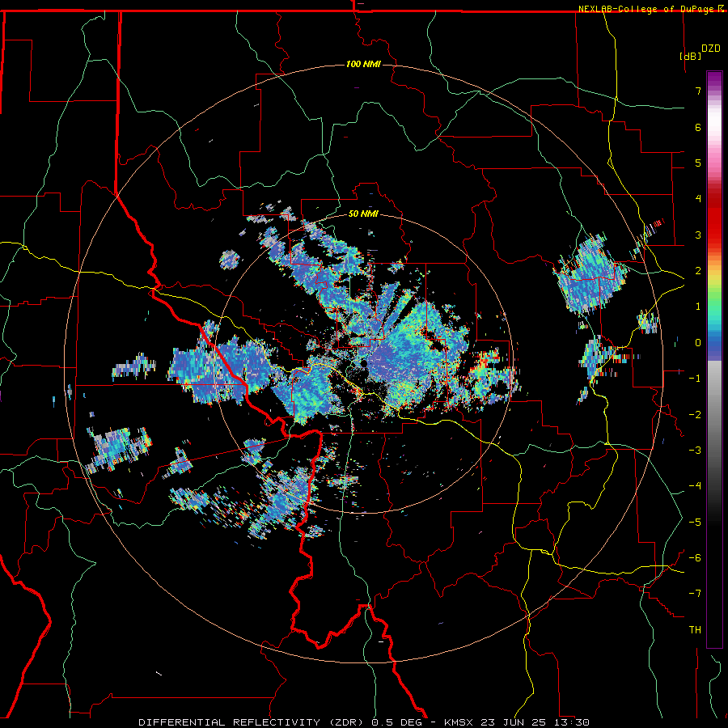Image resolution: width=728 pixels, height=728 pixels.
Task: Click the 7 value on color scale
Action: tap(698, 91)
